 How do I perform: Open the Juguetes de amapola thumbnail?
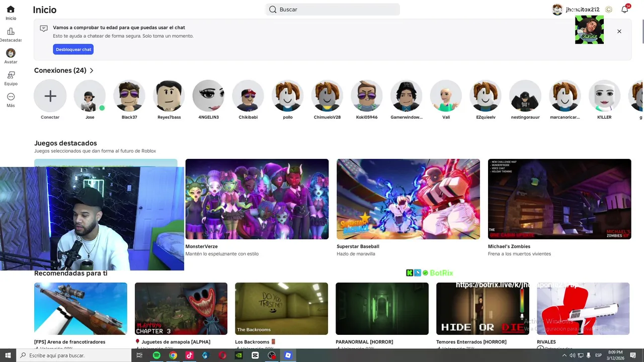[x=181, y=309]
